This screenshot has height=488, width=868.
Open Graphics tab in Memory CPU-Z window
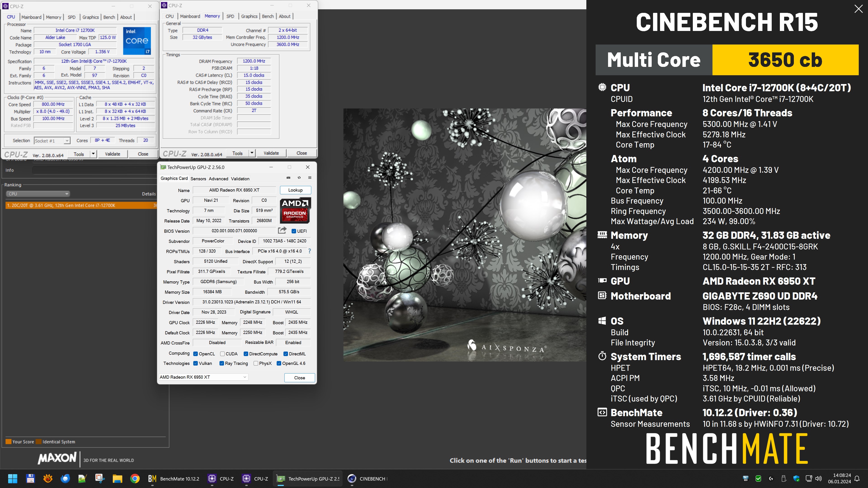[249, 16]
